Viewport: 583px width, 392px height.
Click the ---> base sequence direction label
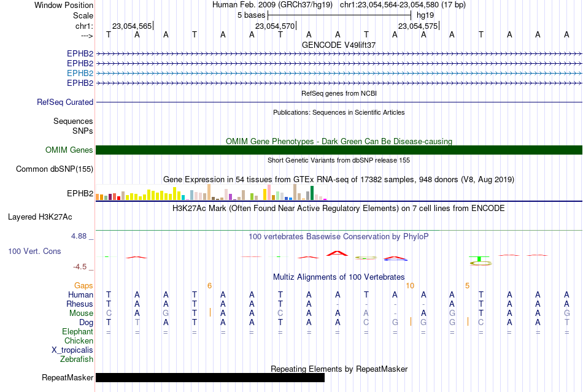(87, 36)
